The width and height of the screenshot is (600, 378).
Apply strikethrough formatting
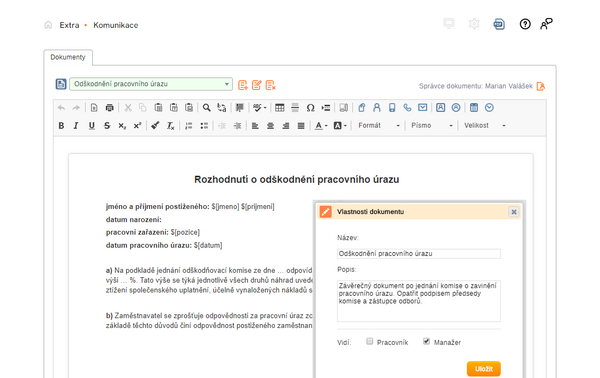[107, 125]
